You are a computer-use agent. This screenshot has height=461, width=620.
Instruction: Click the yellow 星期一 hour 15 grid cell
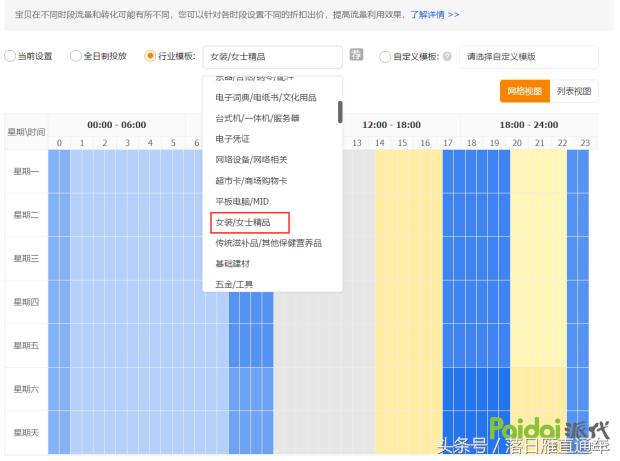[x=403, y=171]
